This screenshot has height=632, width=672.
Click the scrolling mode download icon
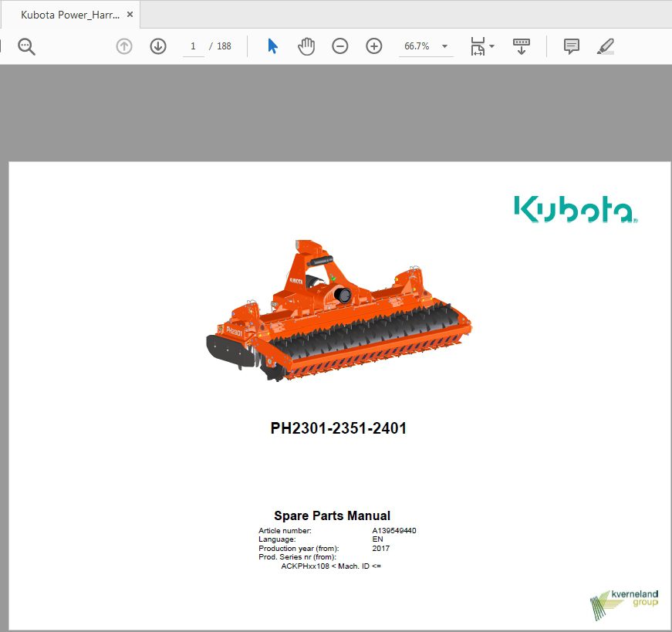coord(521,46)
